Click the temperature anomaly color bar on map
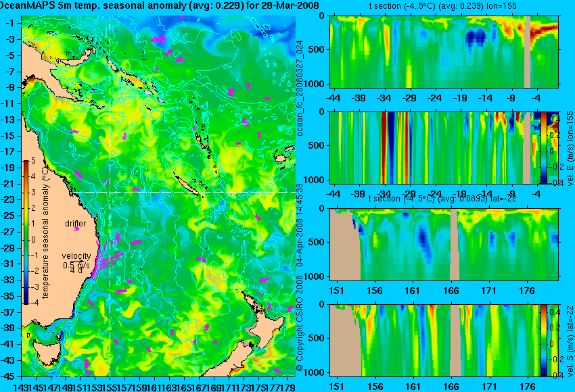Image resolution: width=575 pixels, height=392 pixels. pyautogui.click(x=26, y=232)
